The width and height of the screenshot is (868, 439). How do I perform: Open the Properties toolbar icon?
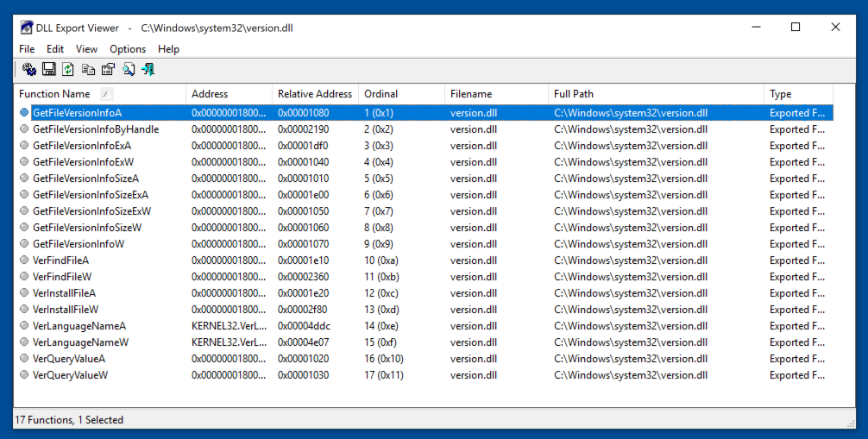point(108,70)
